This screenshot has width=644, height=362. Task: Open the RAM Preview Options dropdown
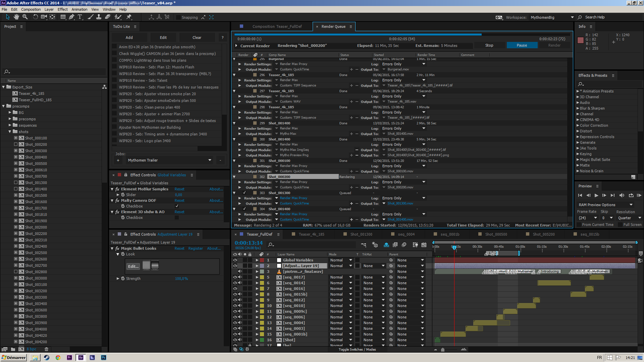click(x=606, y=204)
